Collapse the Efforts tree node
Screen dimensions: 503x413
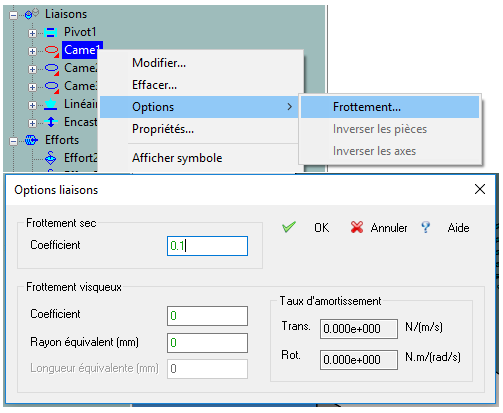(x=13, y=141)
